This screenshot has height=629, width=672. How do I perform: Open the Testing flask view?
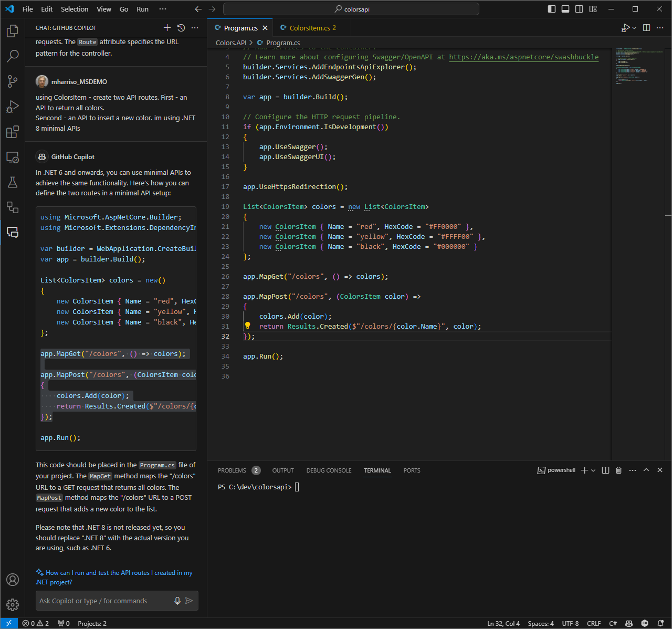point(13,182)
